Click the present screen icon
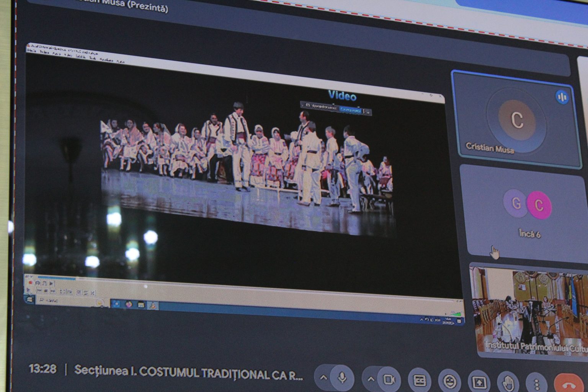The height and width of the screenshot is (392, 588). click(479, 382)
